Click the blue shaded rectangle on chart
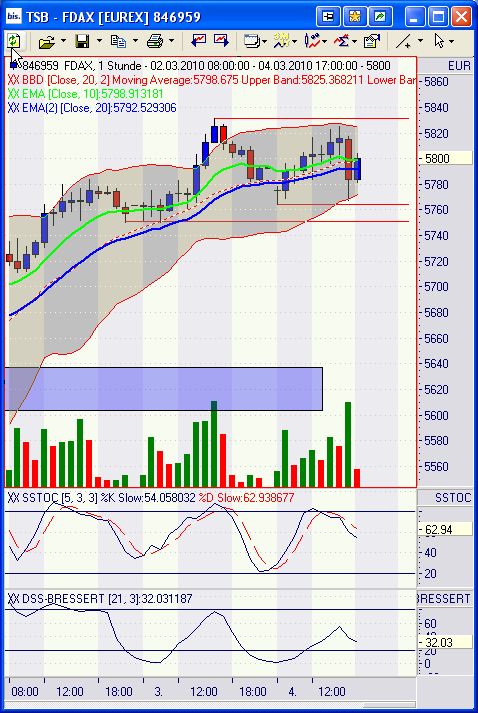This screenshot has height=713, width=478. coord(164,389)
